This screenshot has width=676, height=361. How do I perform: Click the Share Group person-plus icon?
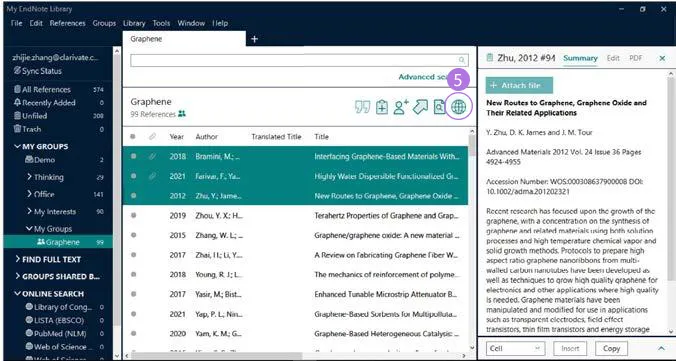click(x=401, y=107)
